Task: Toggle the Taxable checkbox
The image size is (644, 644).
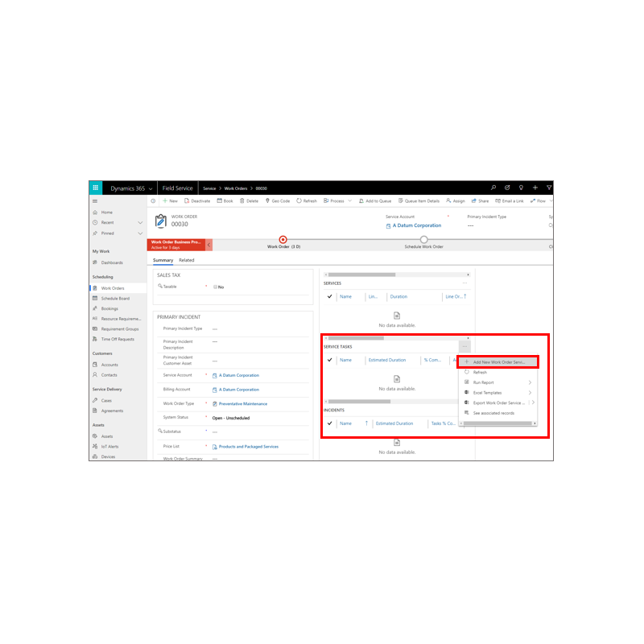Action: point(215,287)
